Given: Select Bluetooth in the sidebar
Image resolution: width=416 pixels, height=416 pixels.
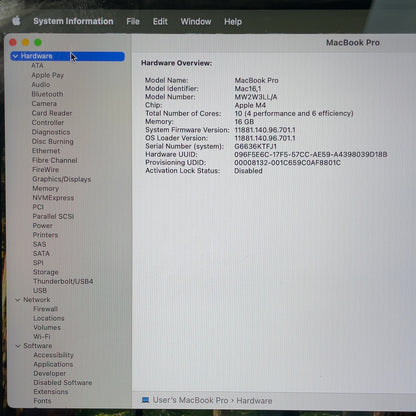Looking at the screenshot, I should [x=47, y=94].
